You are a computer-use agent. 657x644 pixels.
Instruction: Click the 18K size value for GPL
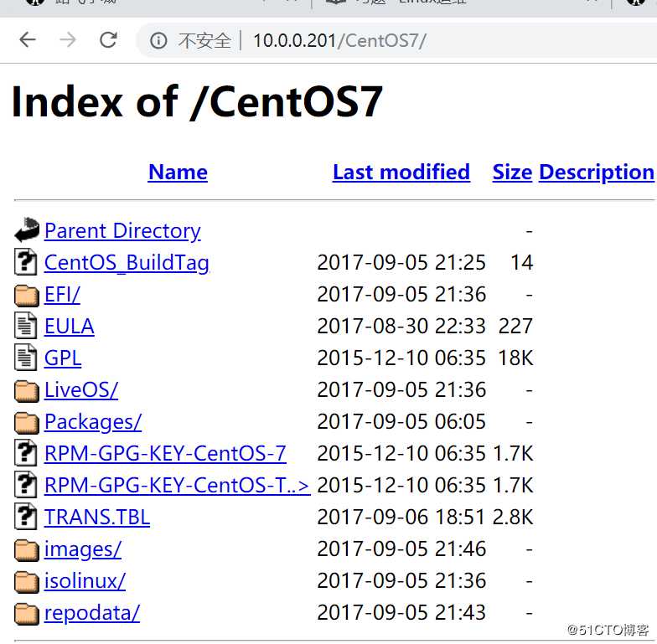coord(515,358)
